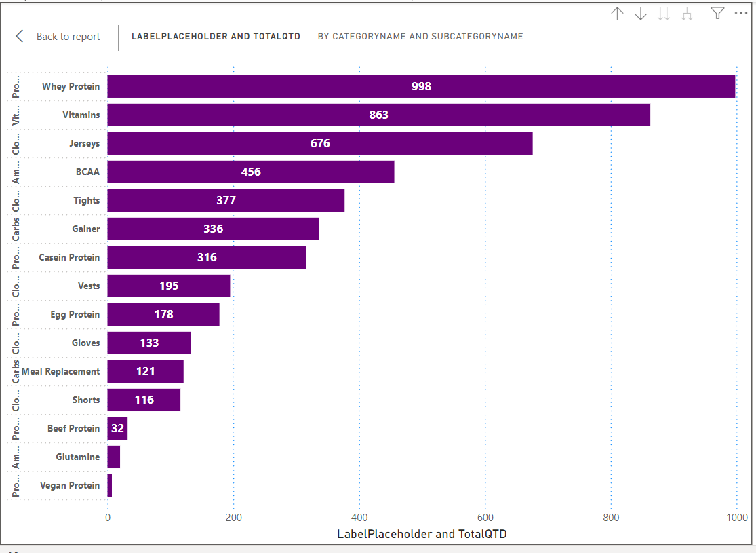
Task: Click the Casein Protein axis label
Action: coord(69,257)
